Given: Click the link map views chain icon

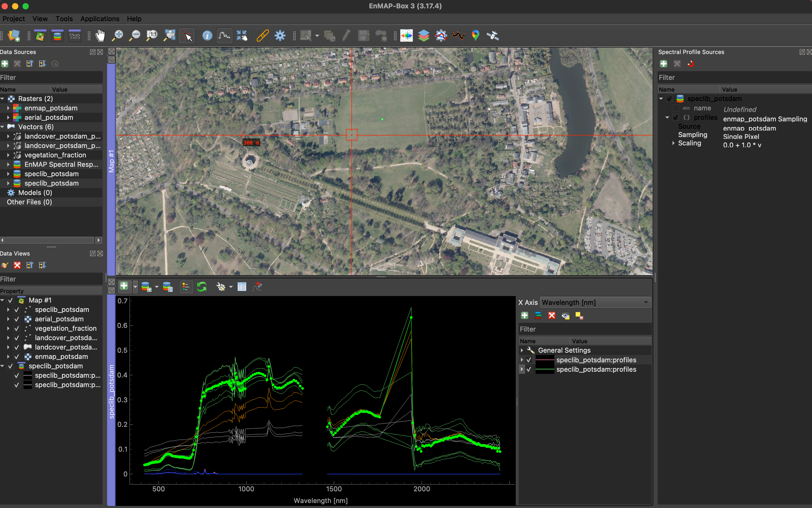Looking at the screenshot, I should 263,35.
